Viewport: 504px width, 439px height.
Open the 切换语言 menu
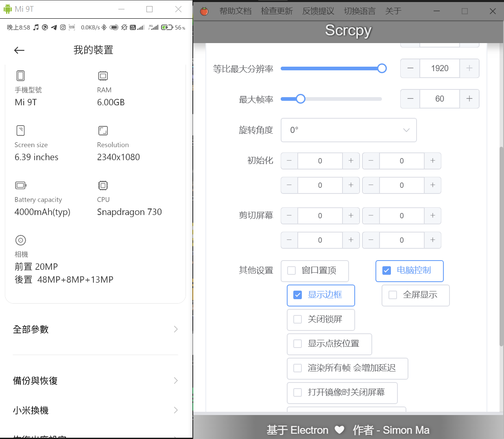tap(360, 11)
